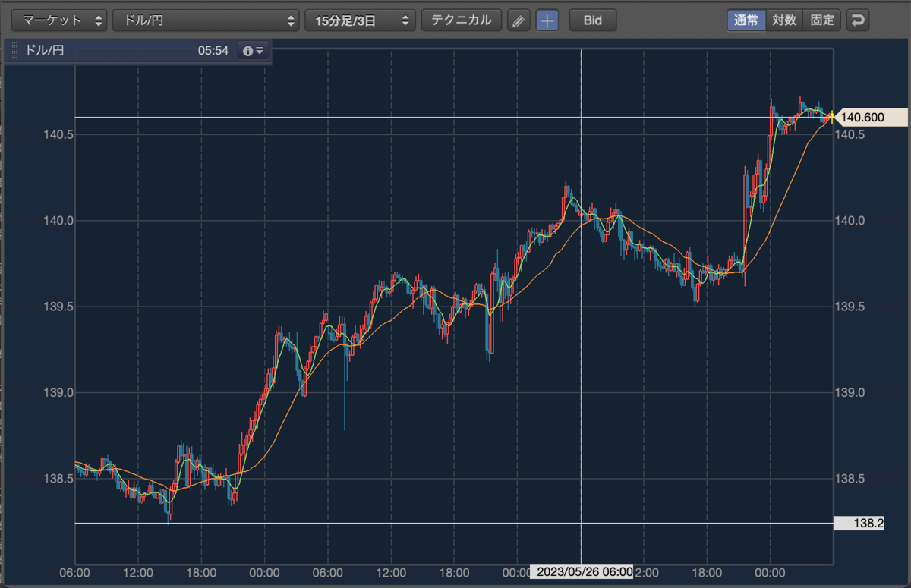Click the テクニカル button
The width and height of the screenshot is (911, 588).
pyautogui.click(x=462, y=20)
